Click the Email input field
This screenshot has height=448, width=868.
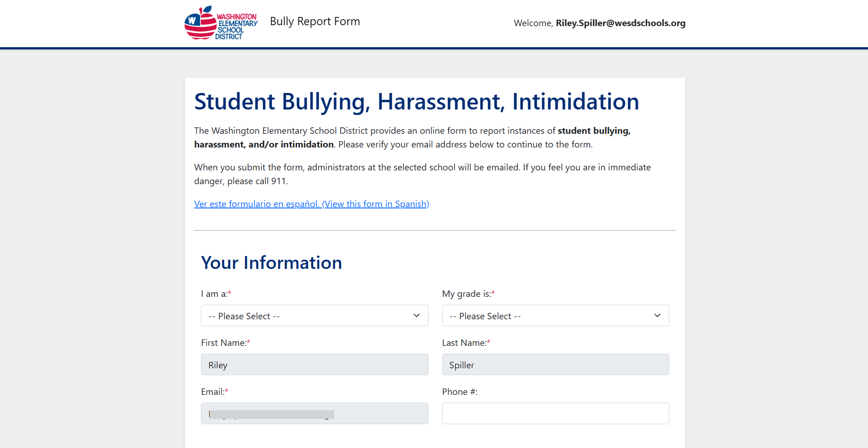point(315,414)
